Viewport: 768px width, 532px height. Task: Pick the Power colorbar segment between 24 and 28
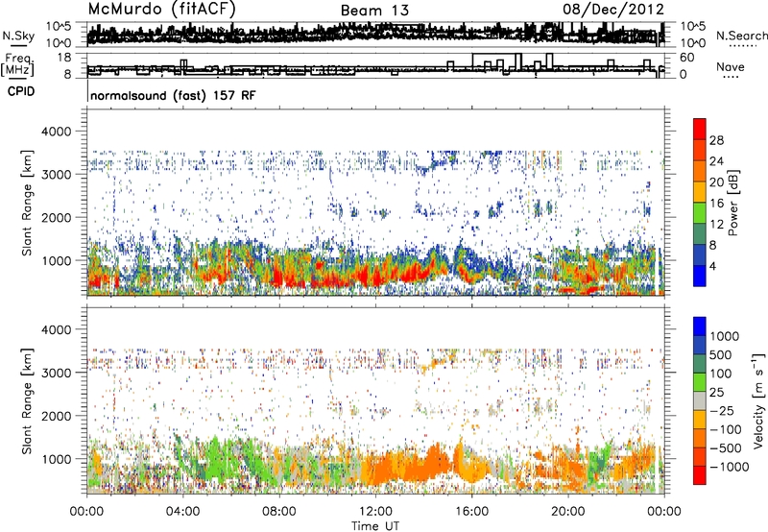(x=700, y=150)
